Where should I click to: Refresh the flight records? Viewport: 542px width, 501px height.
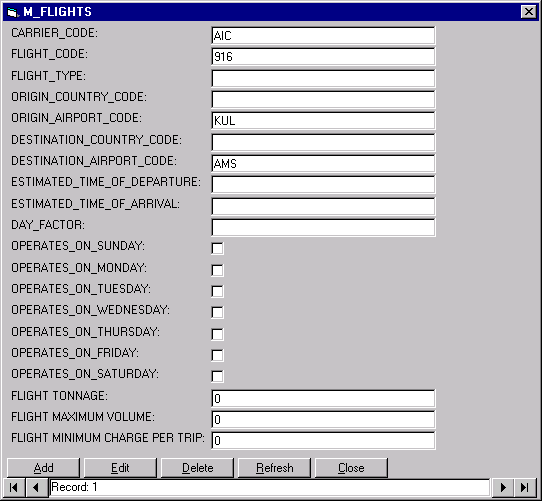click(x=274, y=468)
